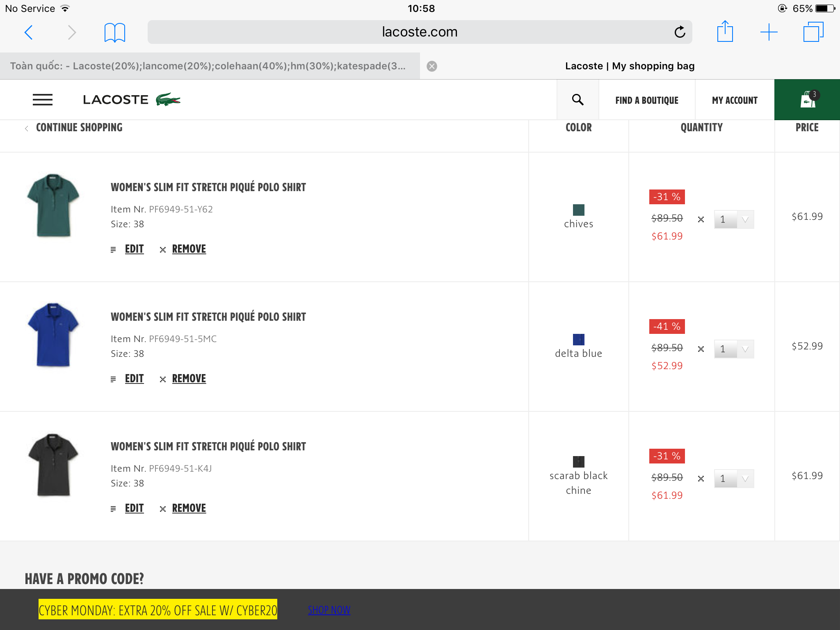
Task: Select the scarab black chine swatch
Action: (x=578, y=462)
